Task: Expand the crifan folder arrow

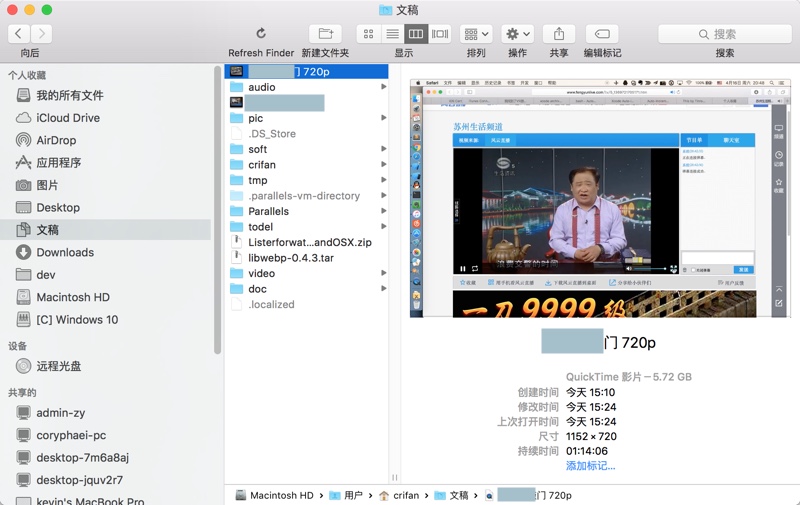Action: pyautogui.click(x=383, y=164)
